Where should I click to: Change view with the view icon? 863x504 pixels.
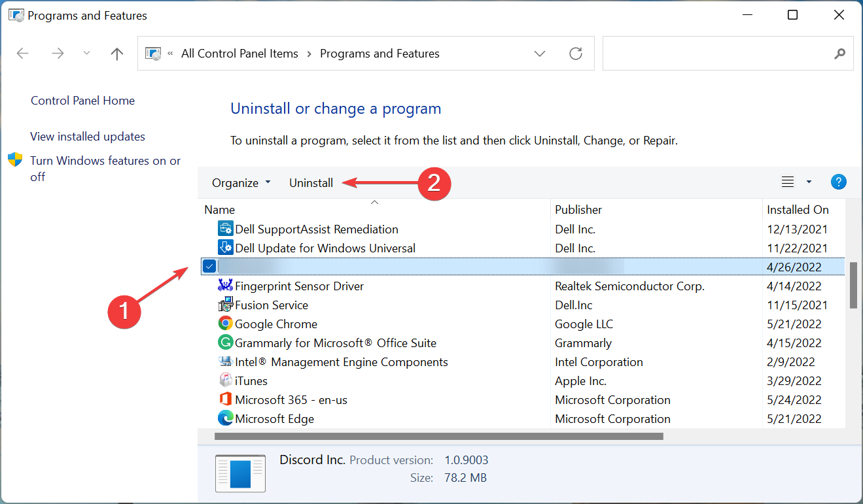[788, 182]
